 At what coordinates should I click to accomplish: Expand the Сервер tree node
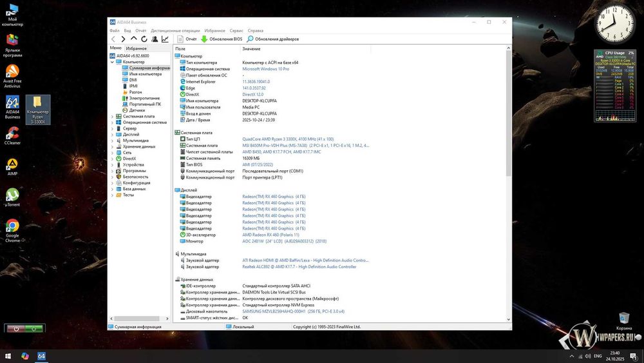112,129
